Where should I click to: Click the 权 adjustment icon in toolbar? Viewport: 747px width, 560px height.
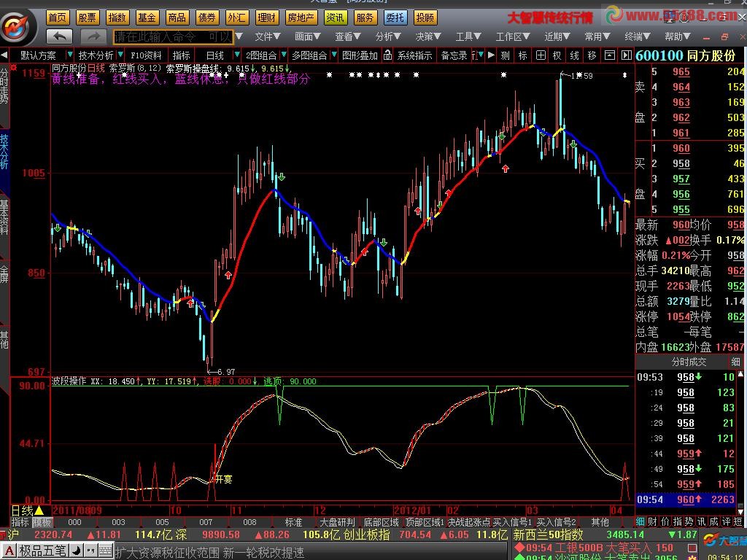click(x=557, y=55)
